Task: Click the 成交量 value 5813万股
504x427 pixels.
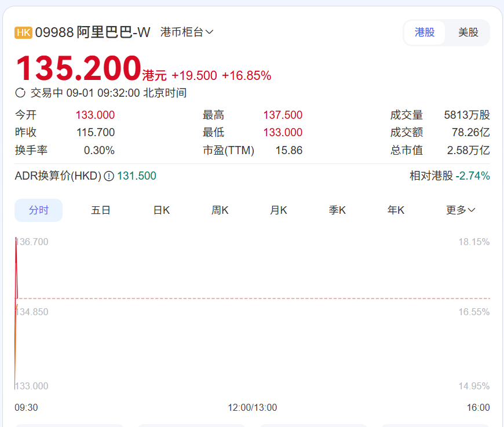Action: click(467, 115)
